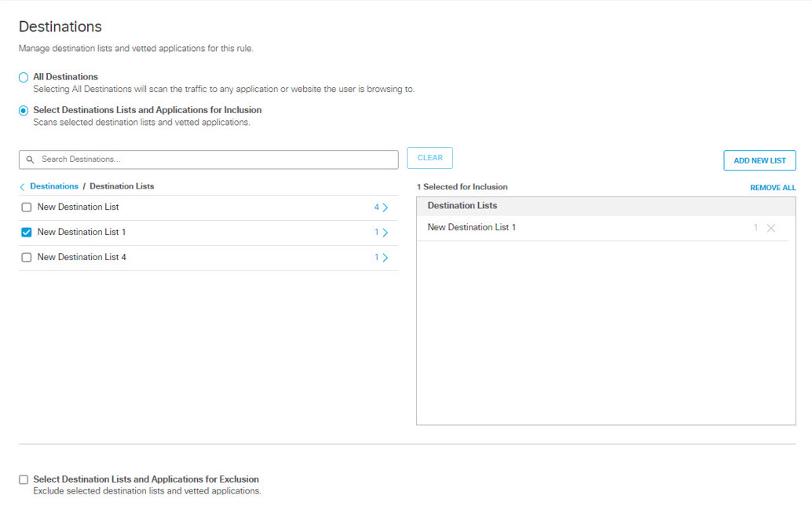Expand New Destination List 4 chevron
Image resolution: width=812 pixels, height=514 pixels.
tap(386, 258)
